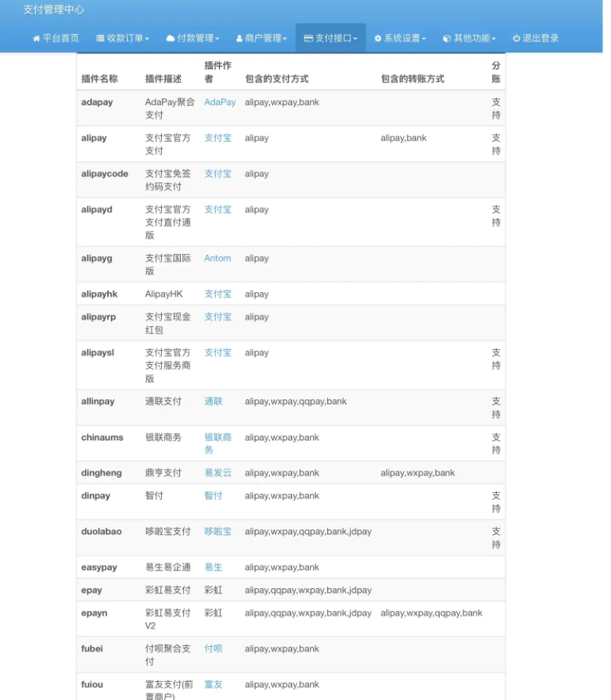This screenshot has height=700, width=611.
Task: Select the easypay plugin name
Action: pyautogui.click(x=99, y=567)
